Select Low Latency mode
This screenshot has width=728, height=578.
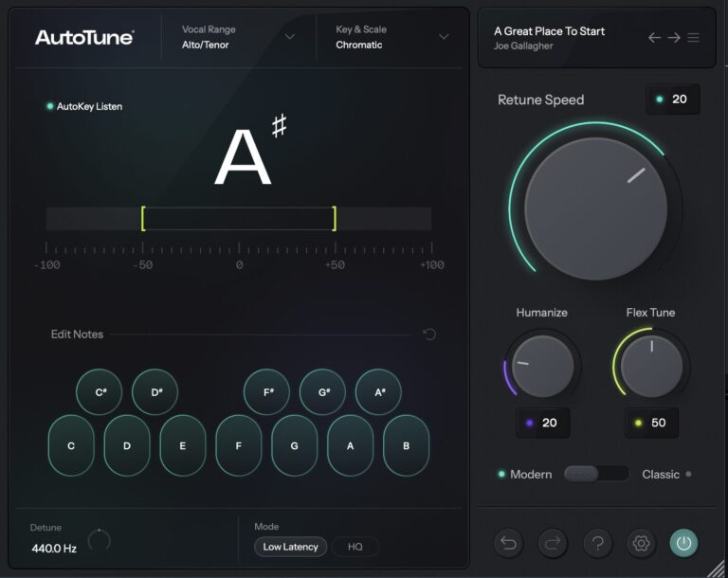(x=290, y=547)
